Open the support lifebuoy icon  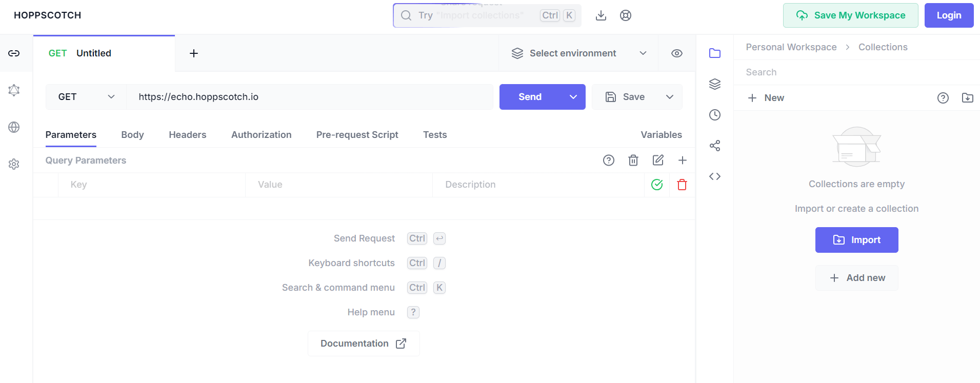tap(626, 15)
